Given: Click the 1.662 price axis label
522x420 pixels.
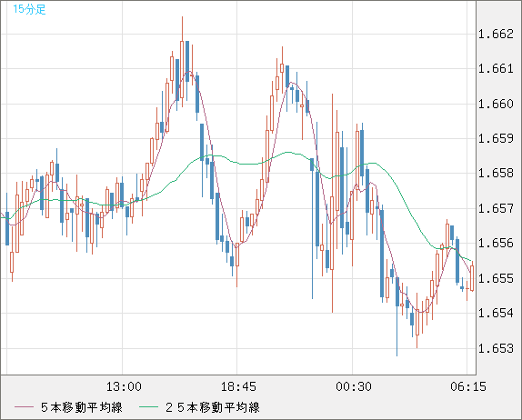Looking at the screenshot, I should click(x=496, y=34).
